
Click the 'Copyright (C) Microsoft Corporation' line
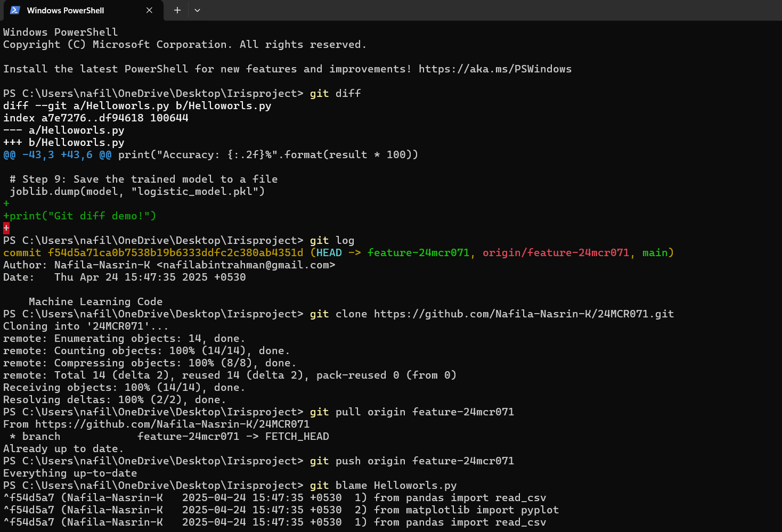click(x=185, y=45)
